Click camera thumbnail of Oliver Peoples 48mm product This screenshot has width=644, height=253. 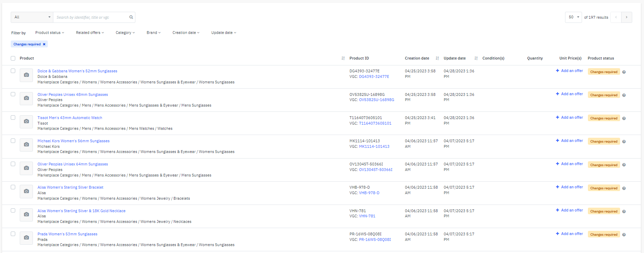pyautogui.click(x=26, y=98)
